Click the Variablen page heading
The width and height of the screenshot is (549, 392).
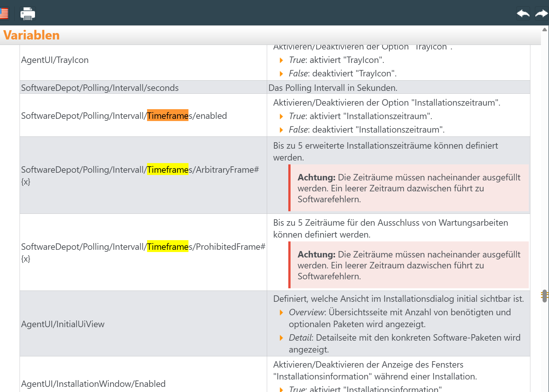pyautogui.click(x=31, y=35)
